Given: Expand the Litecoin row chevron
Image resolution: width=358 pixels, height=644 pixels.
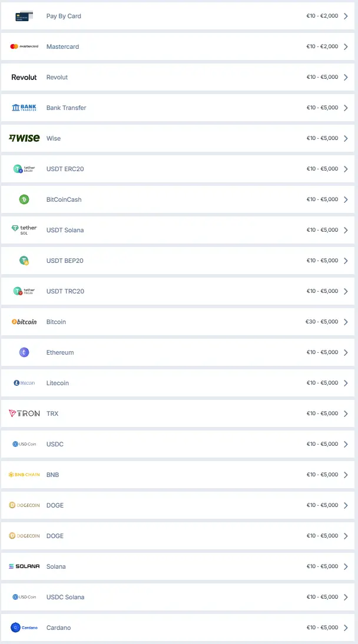Looking at the screenshot, I should (x=347, y=383).
